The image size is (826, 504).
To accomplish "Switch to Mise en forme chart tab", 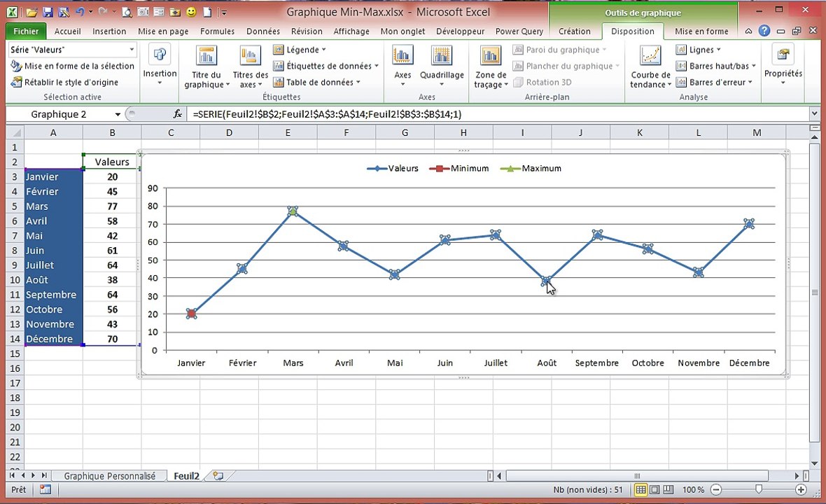I will pyautogui.click(x=701, y=31).
